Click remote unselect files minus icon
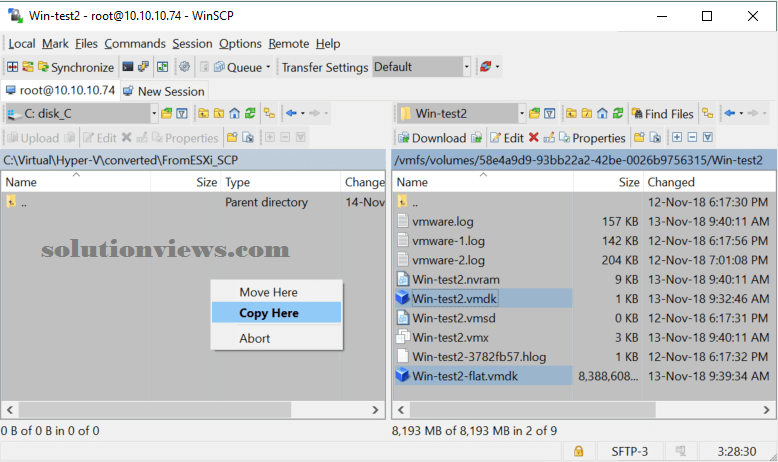The image size is (778, 462). (693, 137)
